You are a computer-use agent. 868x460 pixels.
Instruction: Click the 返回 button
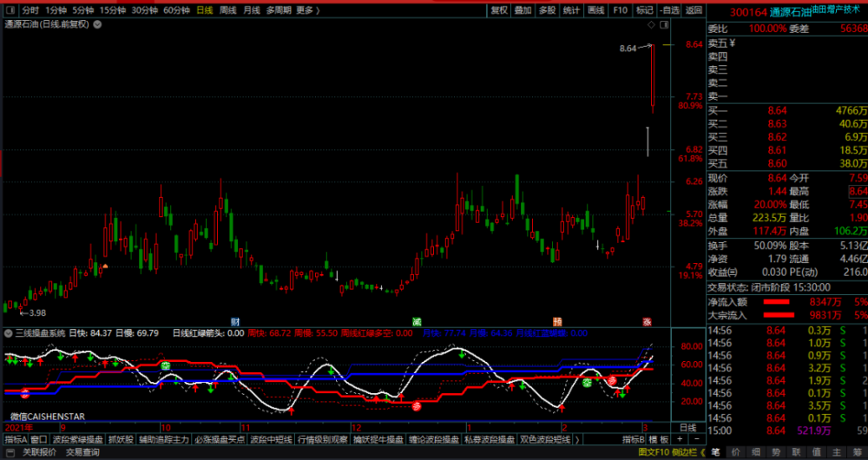[x=693, y=10]
